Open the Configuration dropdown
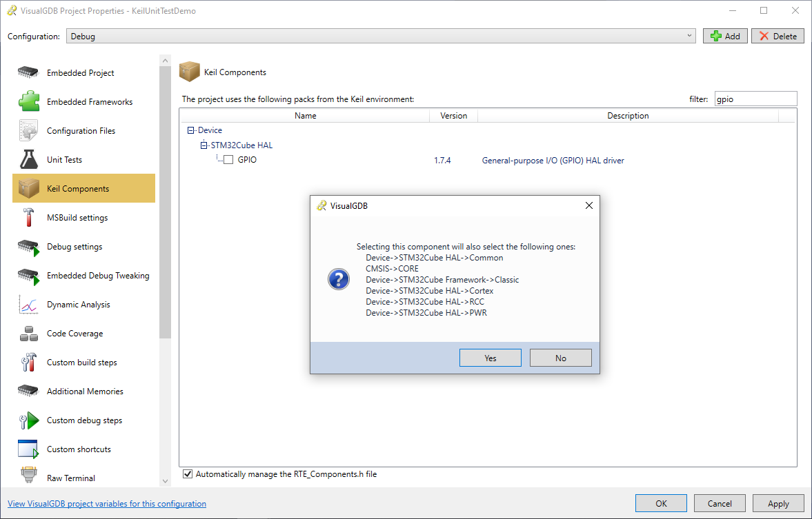 click(381, 36)
